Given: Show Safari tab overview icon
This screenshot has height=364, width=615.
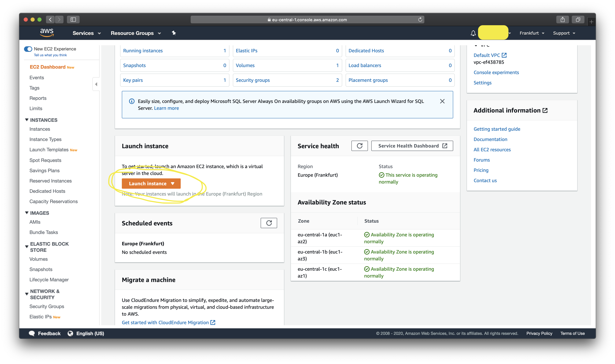Looking at the screenshot, I should coord(578,19).
